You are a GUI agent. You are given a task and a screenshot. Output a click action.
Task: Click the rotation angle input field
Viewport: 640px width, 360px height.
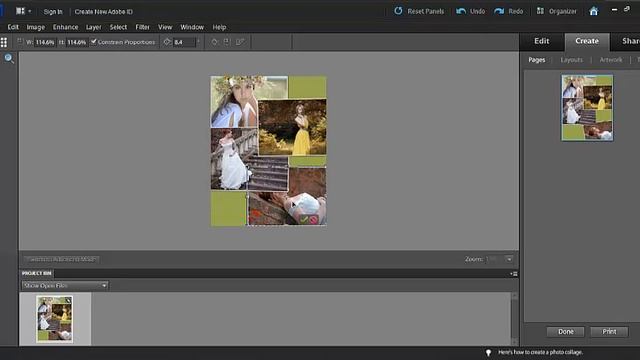tap(184, 42)
